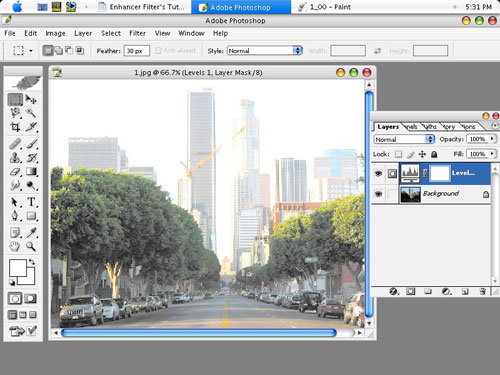The image size is (500, 375).
Task: Open the Window menu
Action: tap(191, 33)
